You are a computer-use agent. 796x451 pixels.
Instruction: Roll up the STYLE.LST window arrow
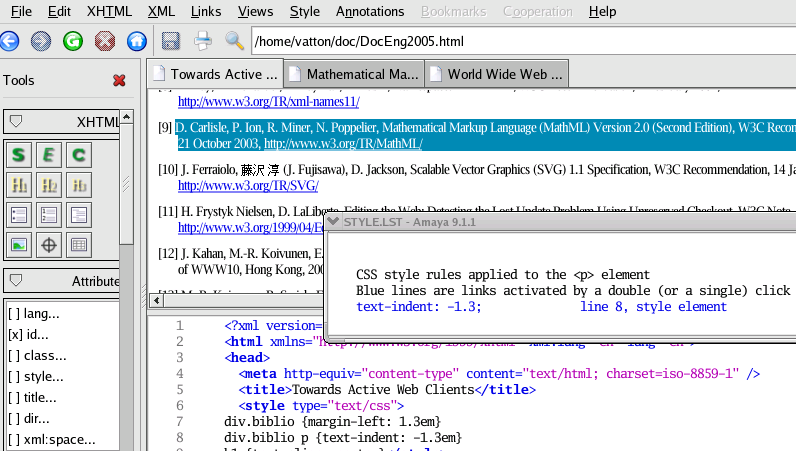[333, 221]
